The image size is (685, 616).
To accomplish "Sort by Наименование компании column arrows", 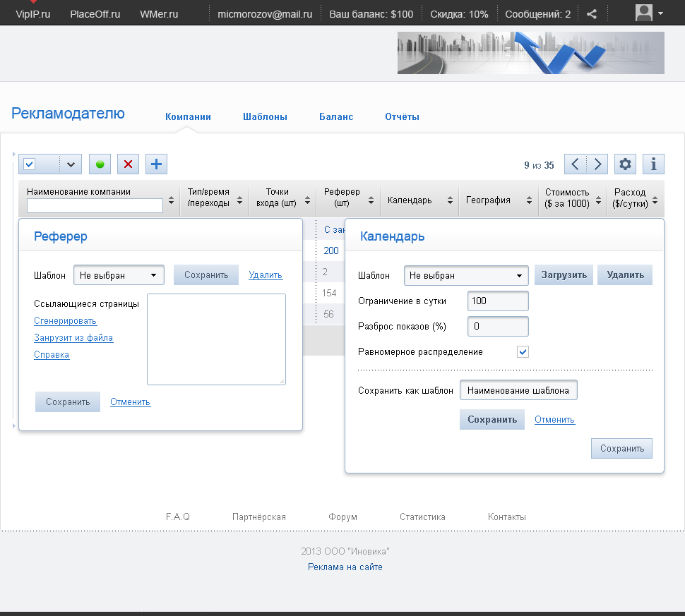I will (171, 200).
